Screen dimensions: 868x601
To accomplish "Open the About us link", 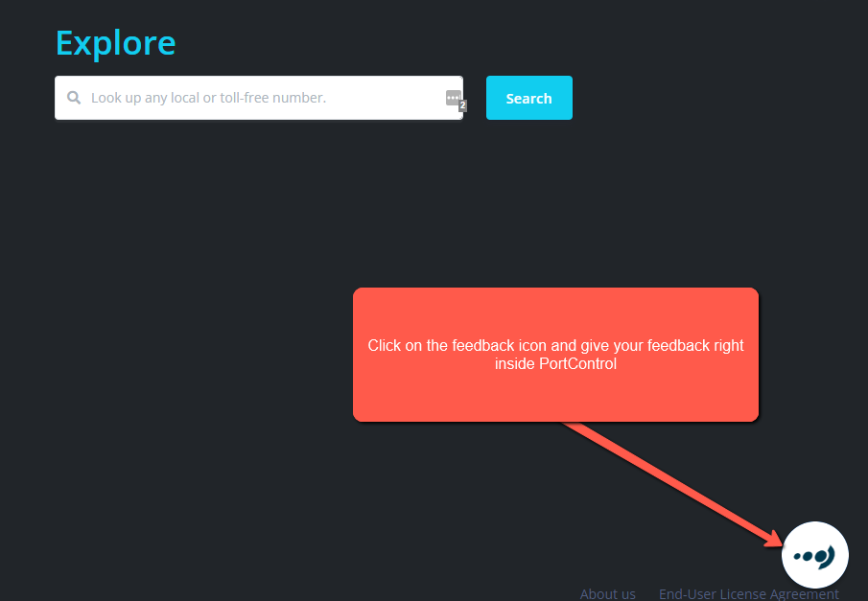I will point(607,593).
